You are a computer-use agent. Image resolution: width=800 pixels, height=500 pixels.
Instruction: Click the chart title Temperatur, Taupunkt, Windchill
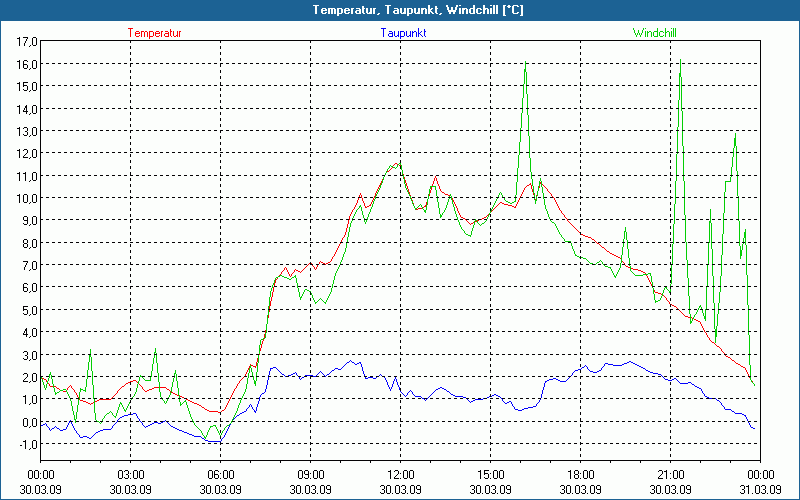click(x=418, y=10)
